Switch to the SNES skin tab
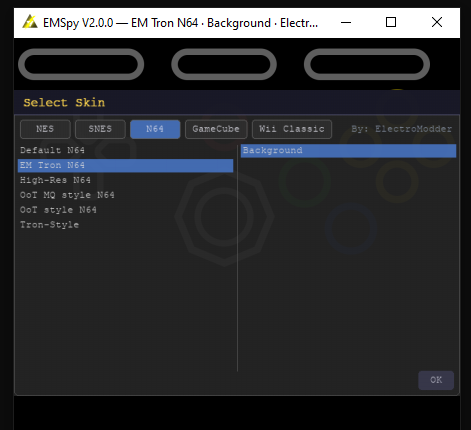Viewport: 471px width, 430px height. pos(100,129)
